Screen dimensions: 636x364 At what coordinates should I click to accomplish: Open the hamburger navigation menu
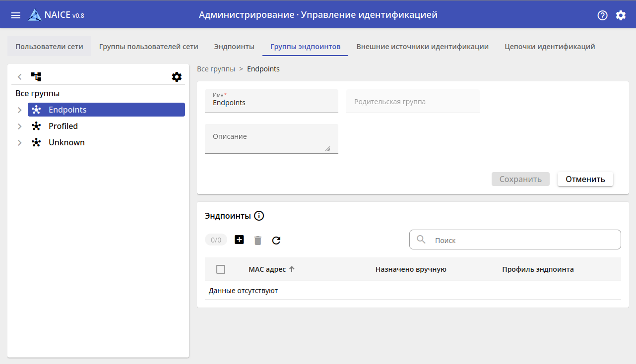(16, 15)
